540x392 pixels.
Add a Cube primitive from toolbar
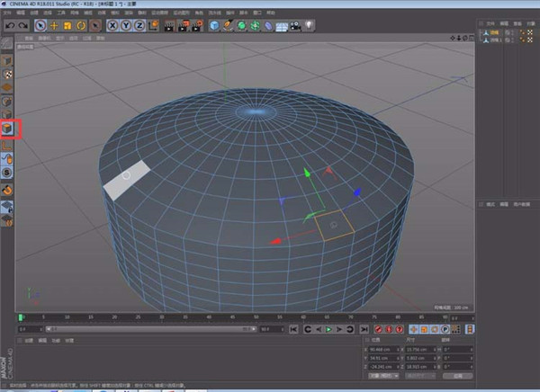click(x=214, y=26)
